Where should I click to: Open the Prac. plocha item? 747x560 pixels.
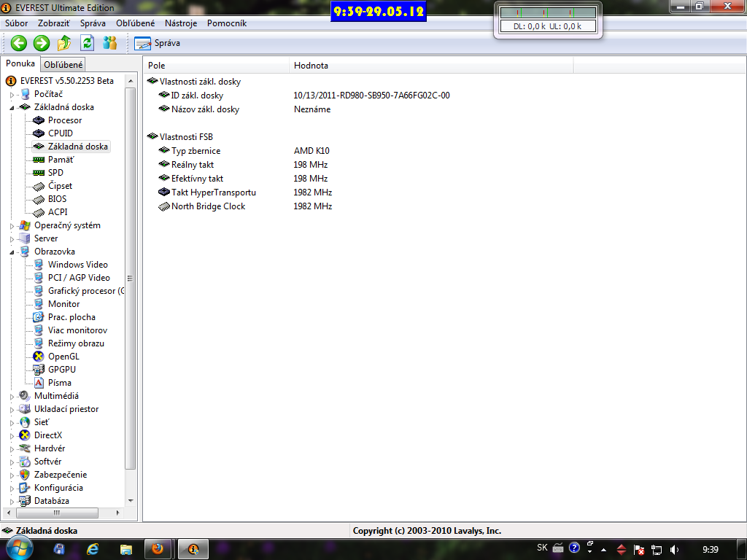click(71, 317)
